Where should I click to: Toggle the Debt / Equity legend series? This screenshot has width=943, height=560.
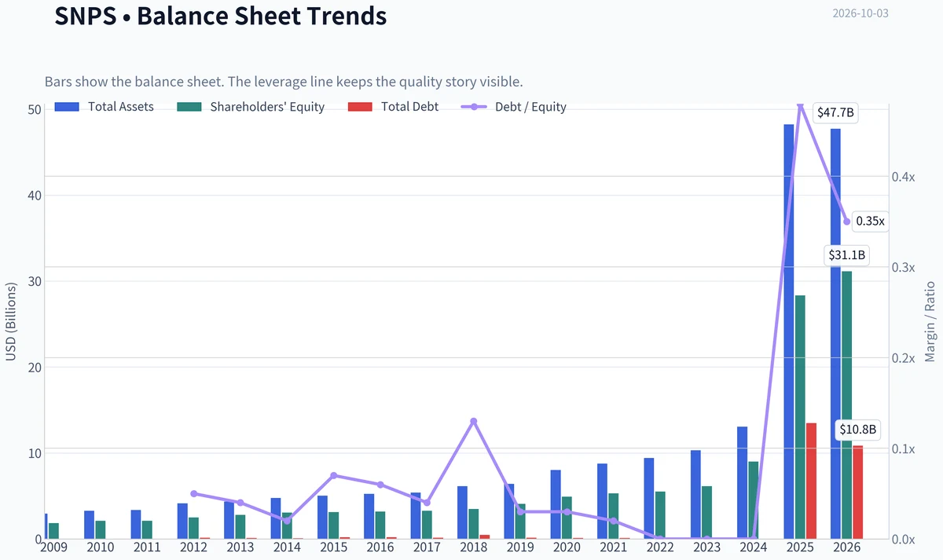pyautogui.click(x=514, y=107)
